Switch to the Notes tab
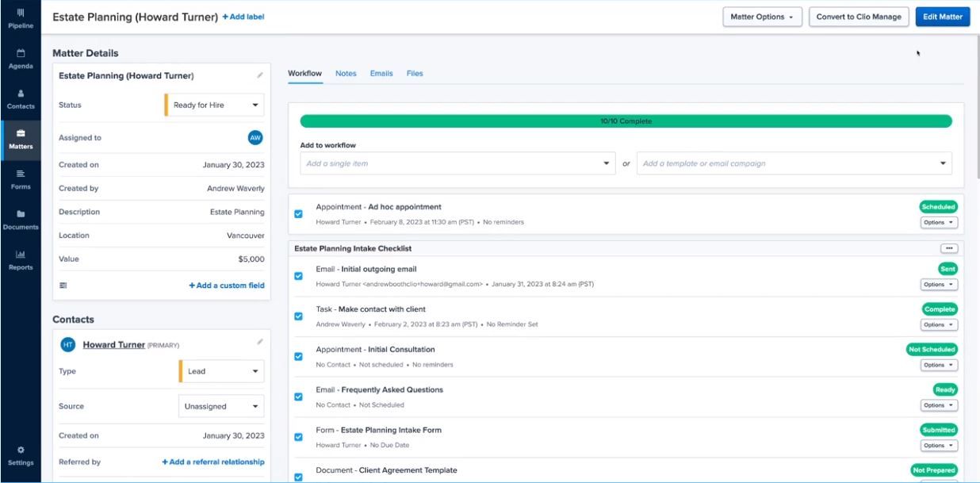Viewport: 980px width, 483px height. point(346,73)
